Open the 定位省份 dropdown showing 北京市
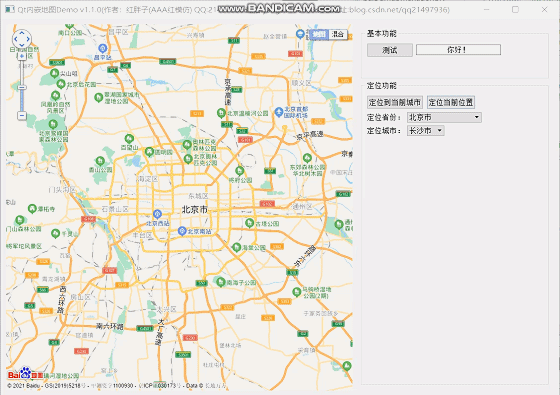This screenshot has width=560, height=395. pos(444,117)
